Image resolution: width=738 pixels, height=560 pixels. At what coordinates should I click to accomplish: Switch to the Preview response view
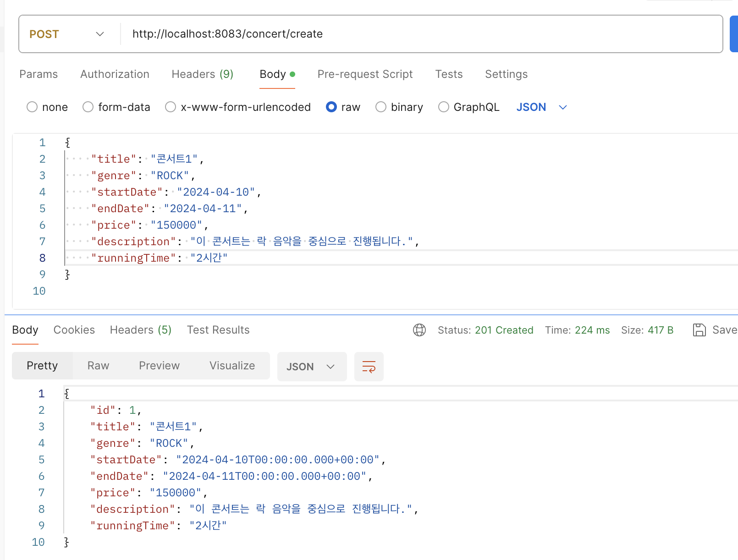click(x=159, y=366)
